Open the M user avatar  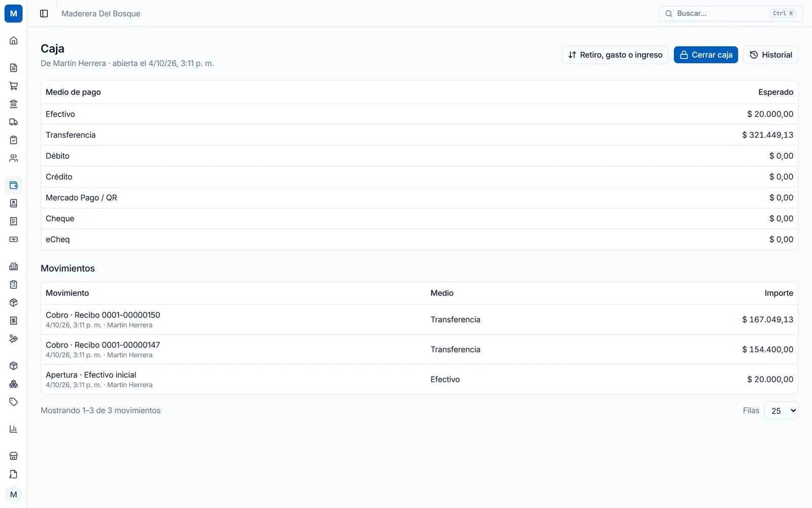tap(14, 495)
